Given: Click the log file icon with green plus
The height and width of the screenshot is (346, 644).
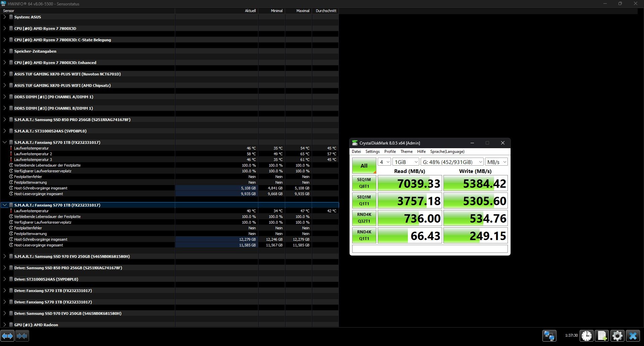Looking at the screenshot, I should pyautogui.click(x=602, y=336).
